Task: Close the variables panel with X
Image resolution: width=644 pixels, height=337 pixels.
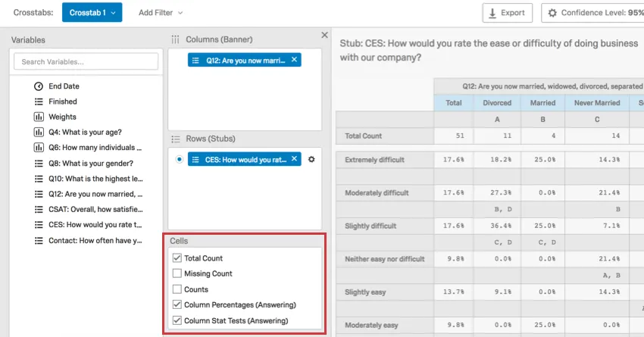Action: (325, 36)
